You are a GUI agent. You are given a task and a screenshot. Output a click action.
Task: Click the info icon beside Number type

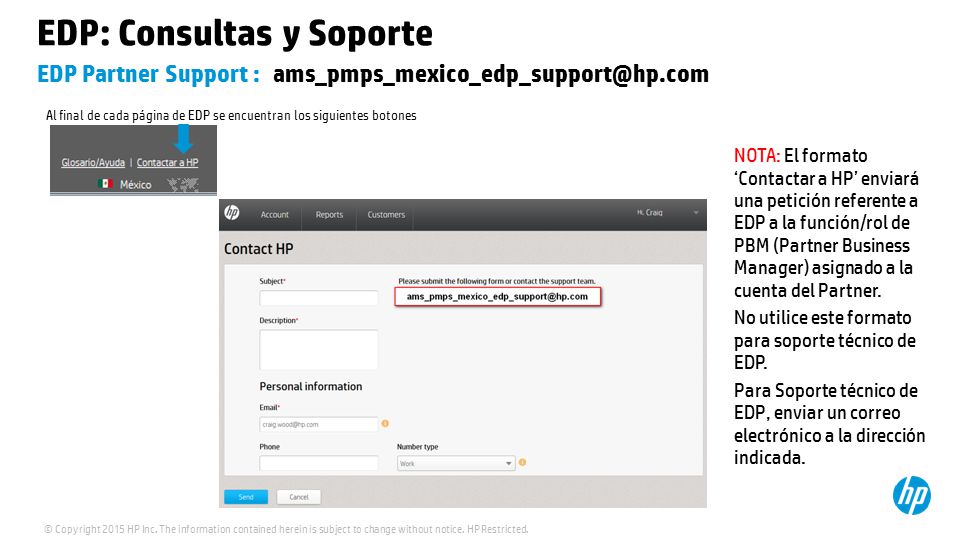coord(522,462)
